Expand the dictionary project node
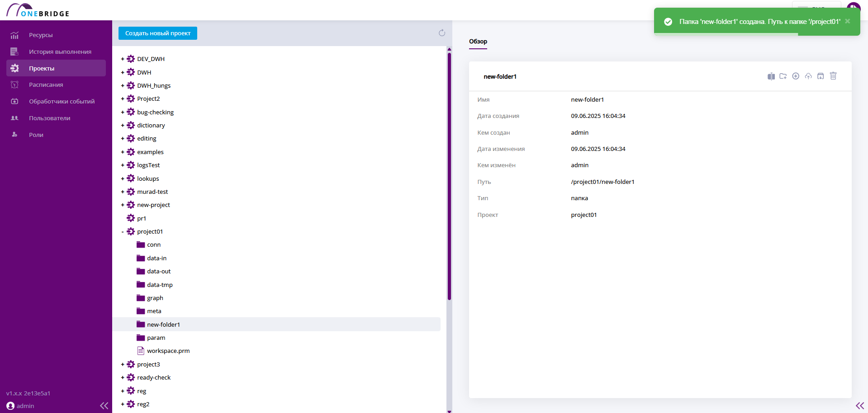Image resolution: width=868 pixels, height=413 pixels. click(123, 126)
